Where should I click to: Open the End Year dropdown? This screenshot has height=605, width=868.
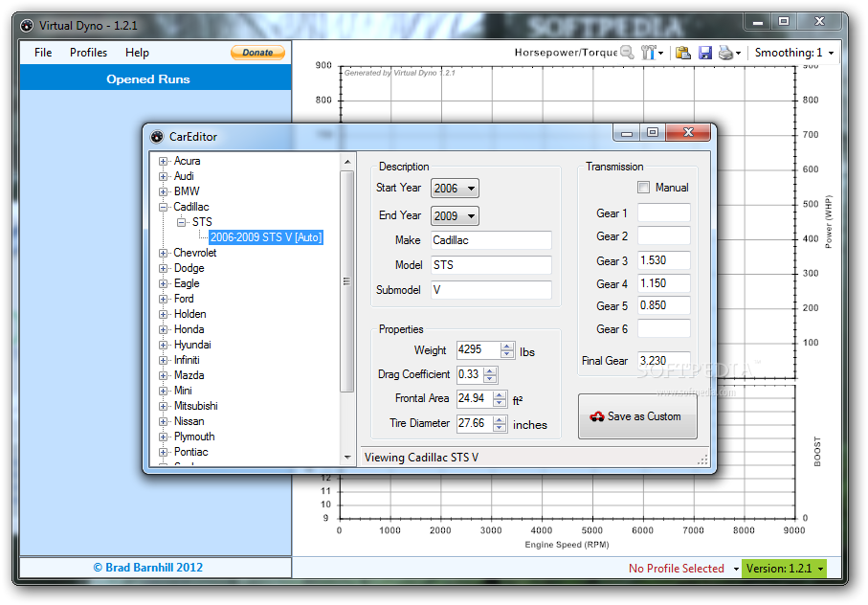(x=455, y=216)
